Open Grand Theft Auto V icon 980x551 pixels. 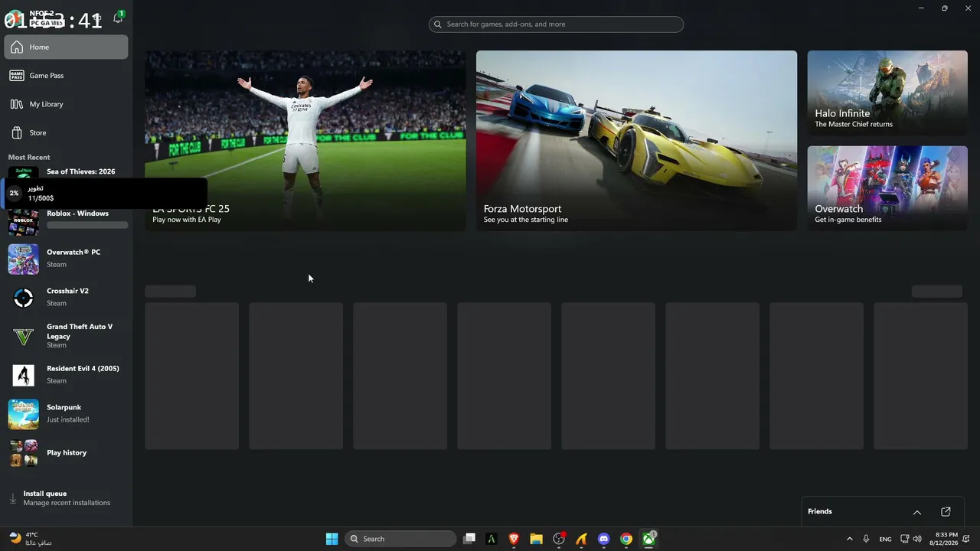point(23,336)
